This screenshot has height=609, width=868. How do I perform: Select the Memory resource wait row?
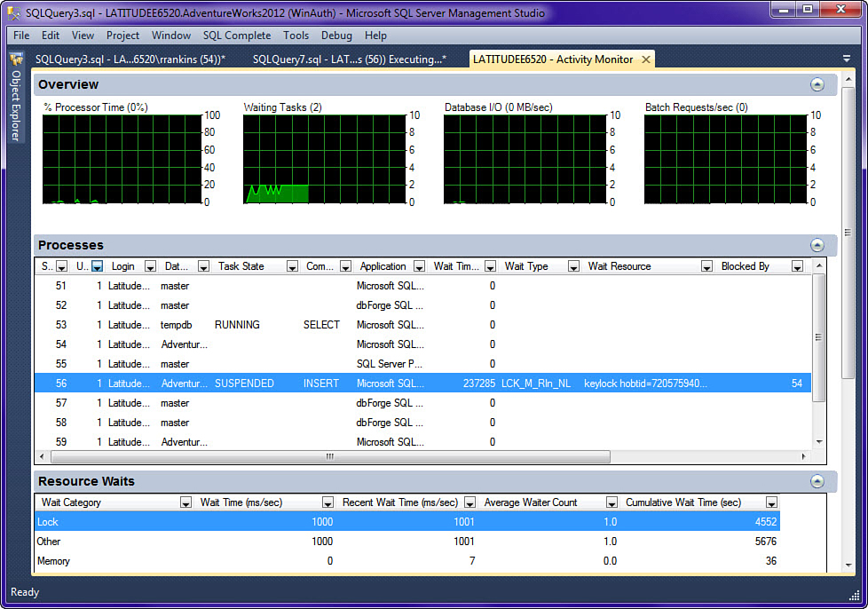(355, 561)
